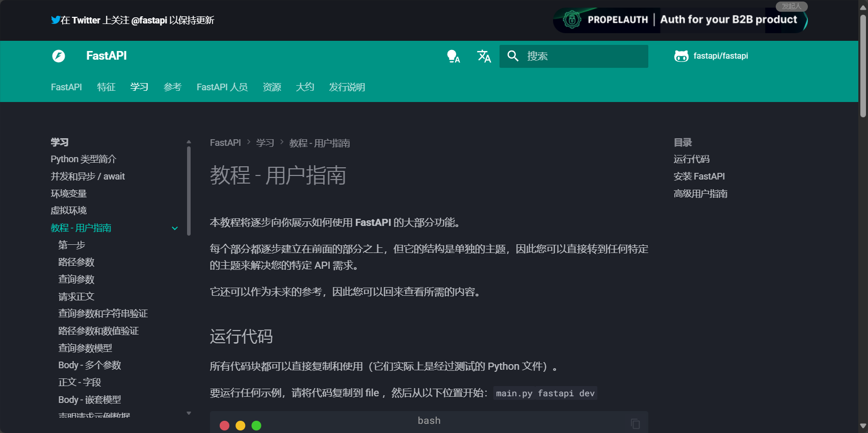Image resolution: width=868 pixels, height=433 pixels.
Task: Open 查询参数模型 sidebar entry
Action: point(85,348)
